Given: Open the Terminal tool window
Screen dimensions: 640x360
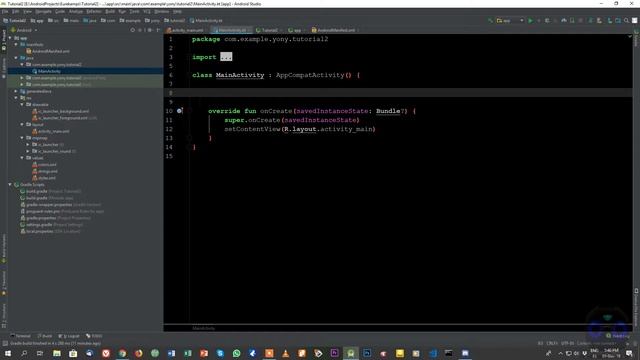Looking at the screenshot, I should [21, 336].
